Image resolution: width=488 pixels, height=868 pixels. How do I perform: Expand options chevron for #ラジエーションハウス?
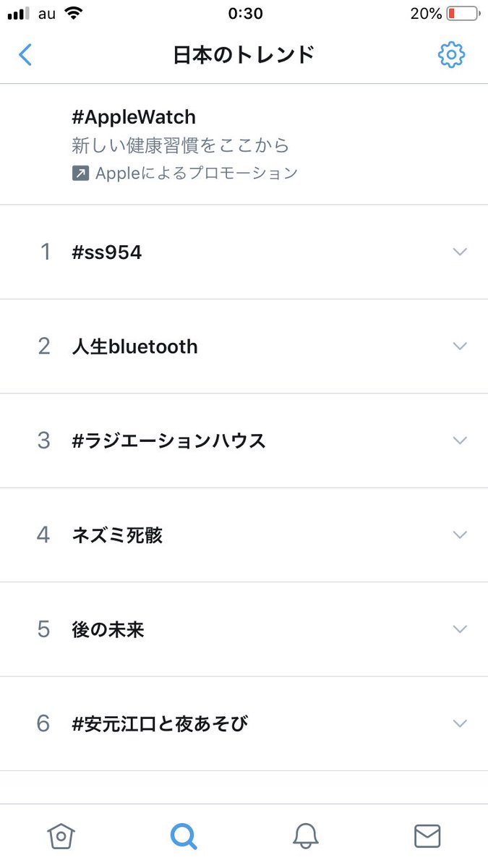click(460, 440)
